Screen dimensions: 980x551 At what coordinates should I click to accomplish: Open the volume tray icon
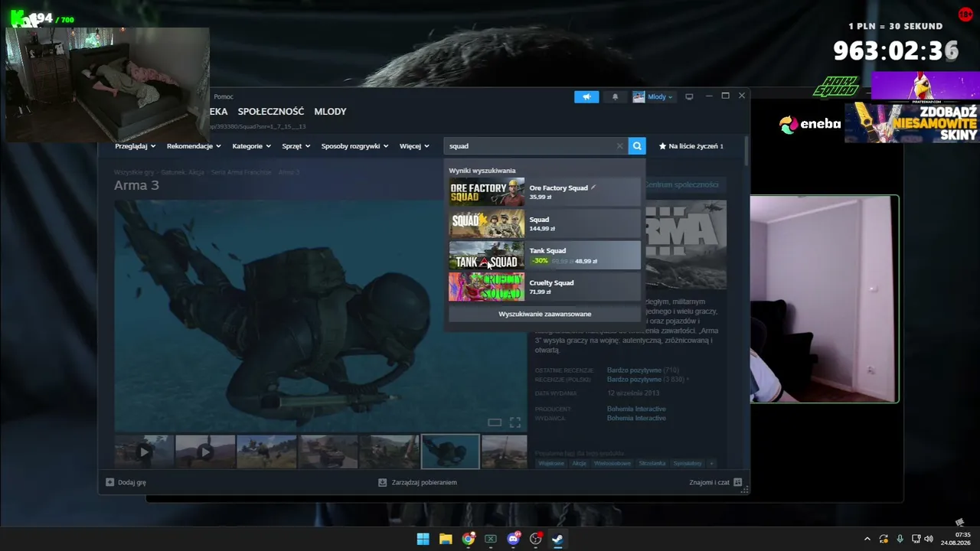[x=929, y=539]
